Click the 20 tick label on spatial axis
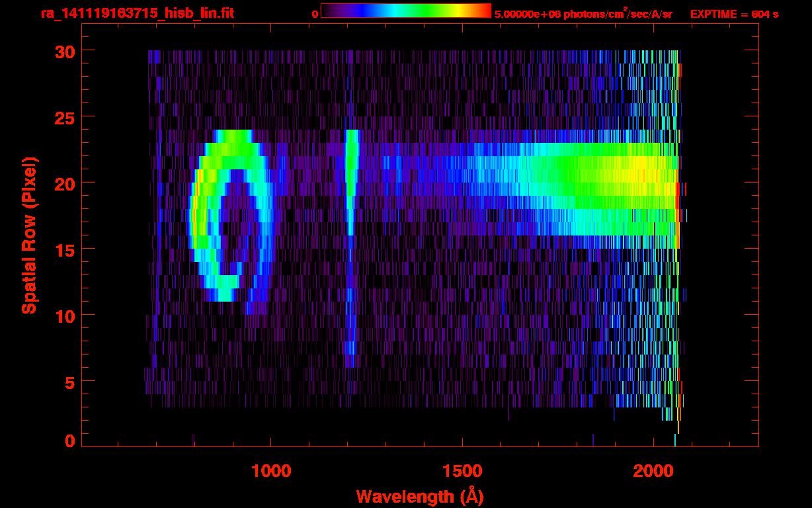This screenshot has height=508, width=812. [x=63, y=183]
